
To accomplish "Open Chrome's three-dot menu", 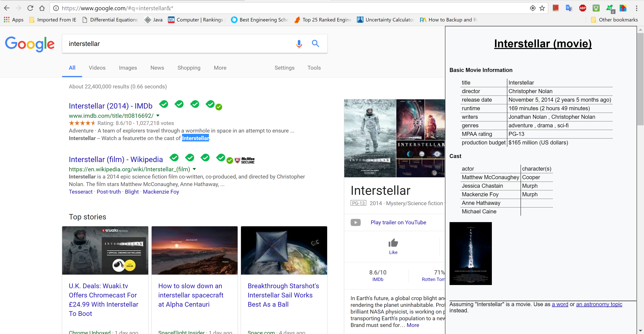I will 636,8.
